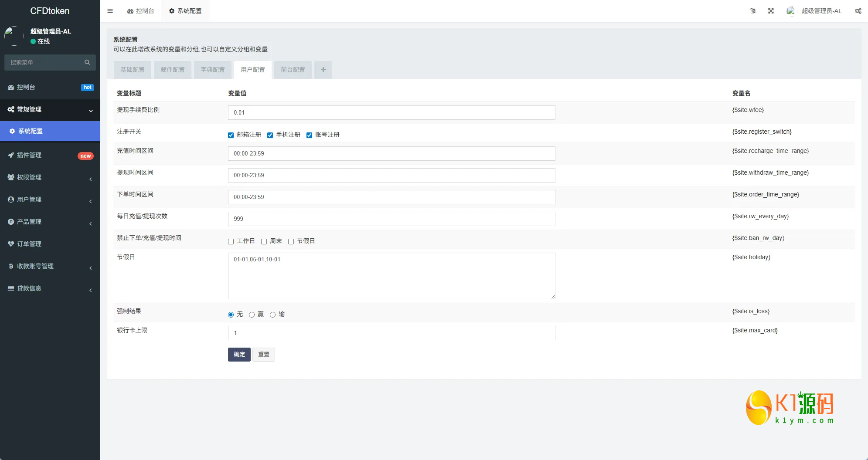
Task: Click the 下单时间区间 input field
Action: (x=391, y=197)
